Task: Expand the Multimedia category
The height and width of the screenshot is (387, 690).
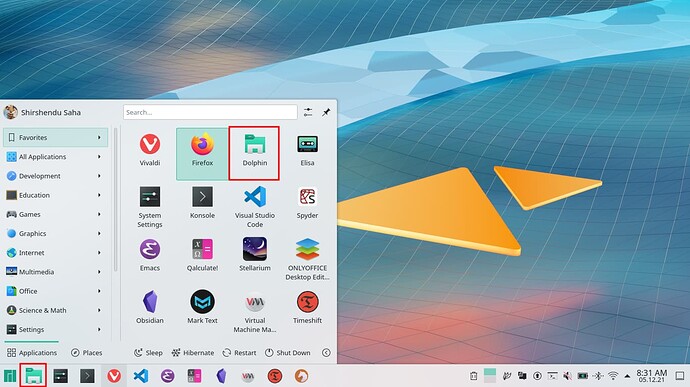Action: (x=55, y=272)
